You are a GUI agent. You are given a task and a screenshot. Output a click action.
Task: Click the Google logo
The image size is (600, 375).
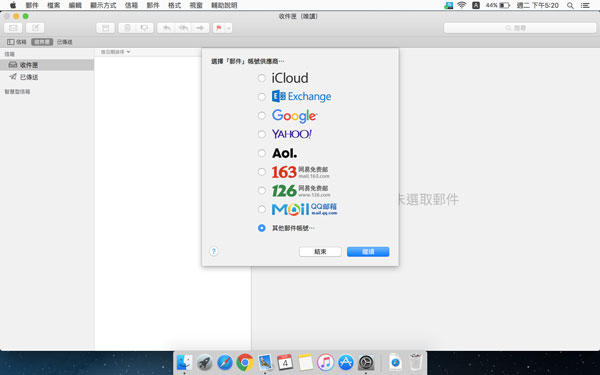[x=294, y=116]
